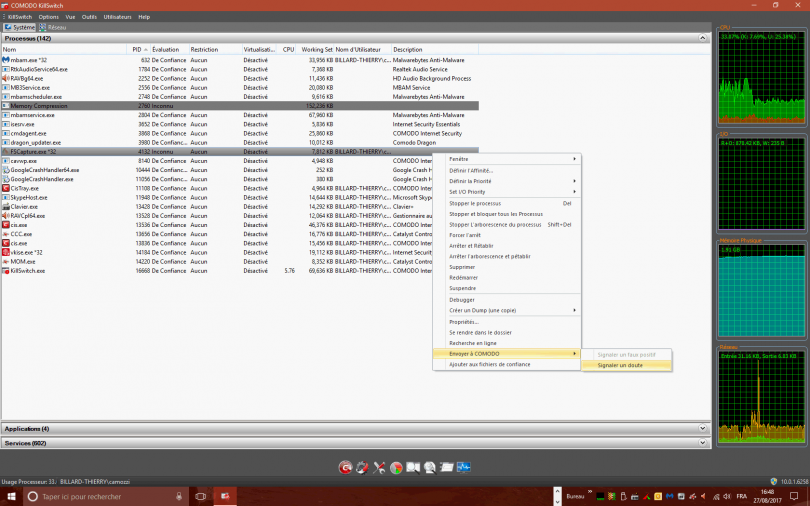Choose Ajouter aux fichiers de confiance
Screen dimensions: 810x506
tap(507, 365)
